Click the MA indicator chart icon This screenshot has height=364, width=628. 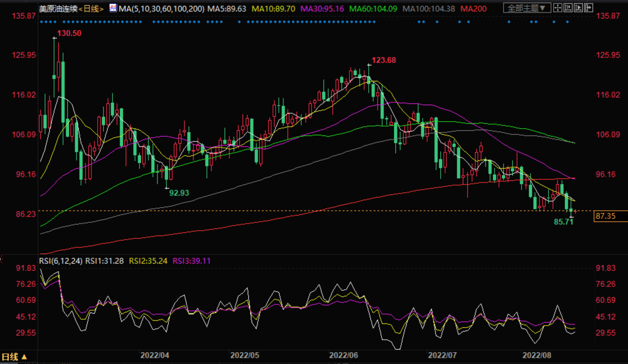[x=113, y=8]
